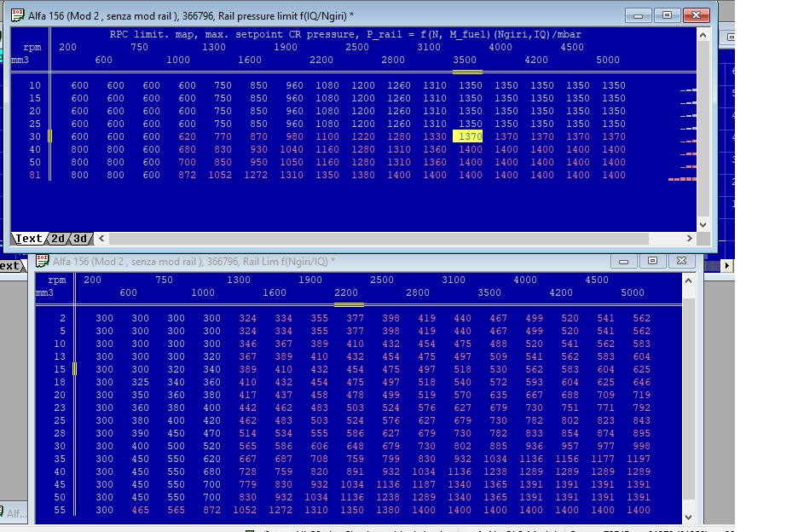Open the 3d view tab
The image size is (798, 532).
pos(80,239)
